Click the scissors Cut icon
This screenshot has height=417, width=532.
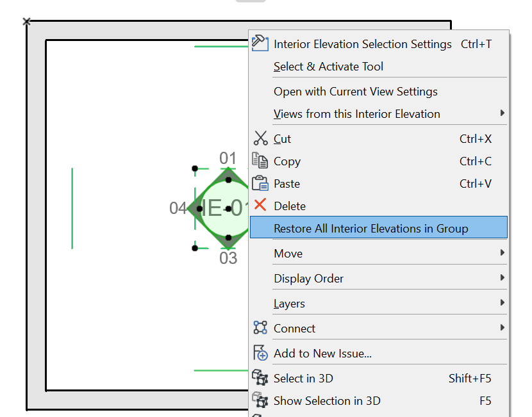coord(260,138)
